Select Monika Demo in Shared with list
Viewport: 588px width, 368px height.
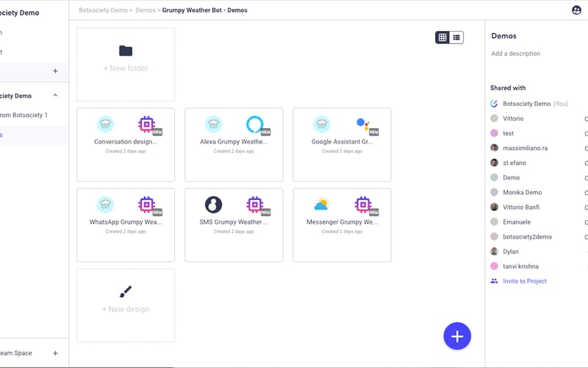click(x=523, y=192)
